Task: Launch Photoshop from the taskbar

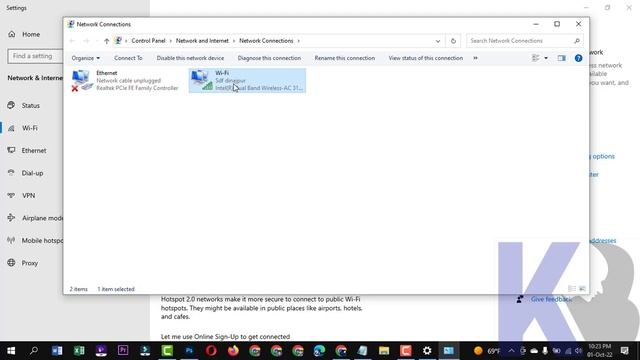Action: click(189, 351)
